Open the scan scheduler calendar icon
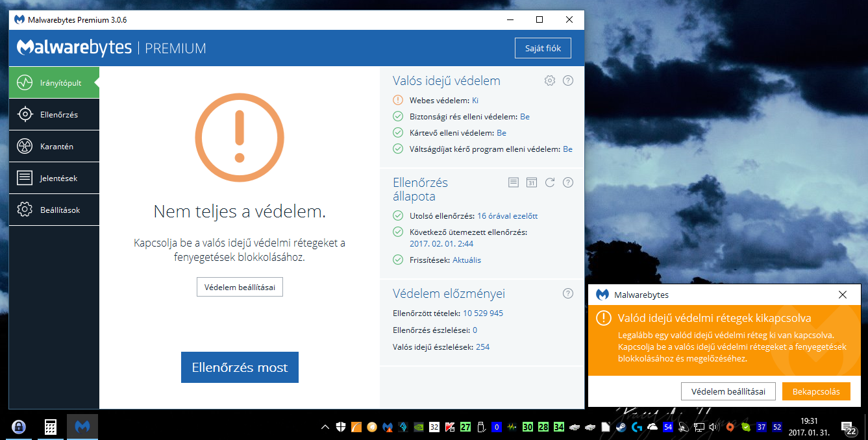 [x=532, y=182]
